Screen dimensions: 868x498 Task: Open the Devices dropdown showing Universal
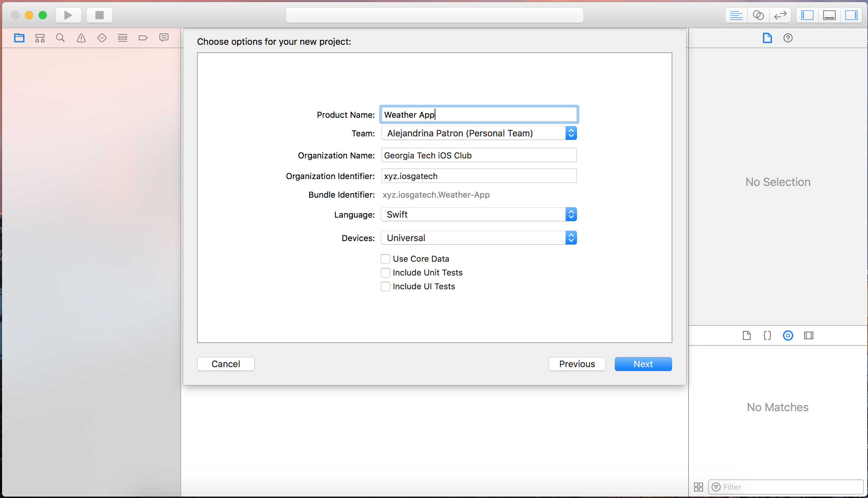pyautogui.click(x=479, y=238)
